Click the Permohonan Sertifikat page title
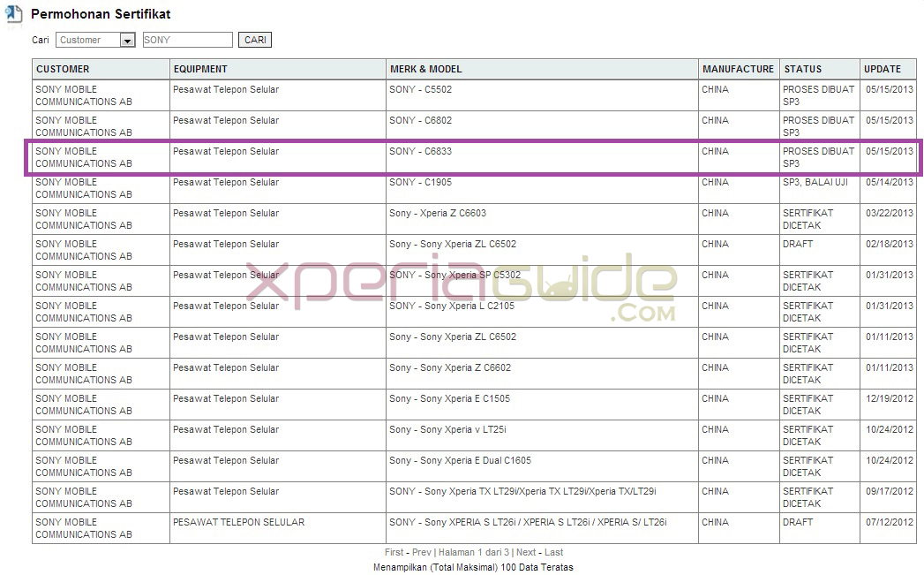 101,14
